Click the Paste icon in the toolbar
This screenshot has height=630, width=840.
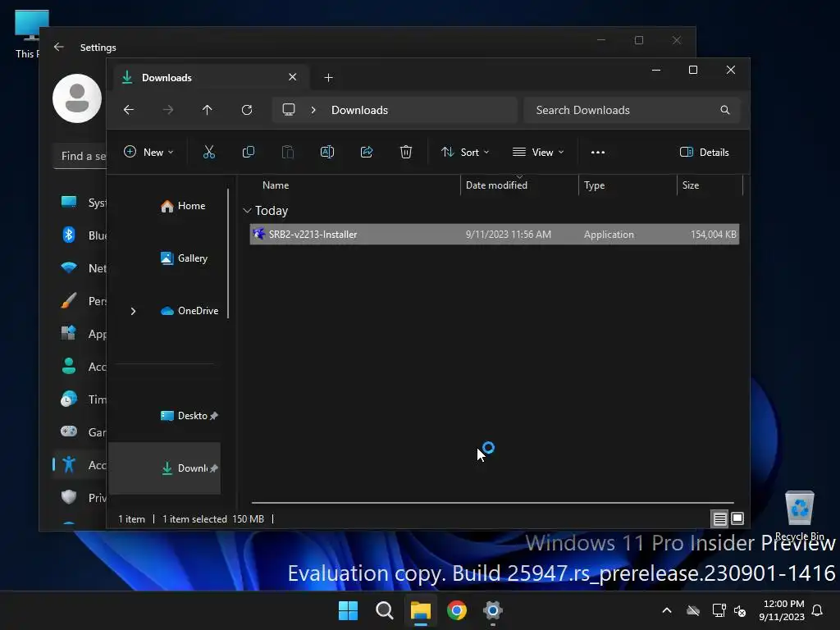pyautogui.click(x=288, y=152)
